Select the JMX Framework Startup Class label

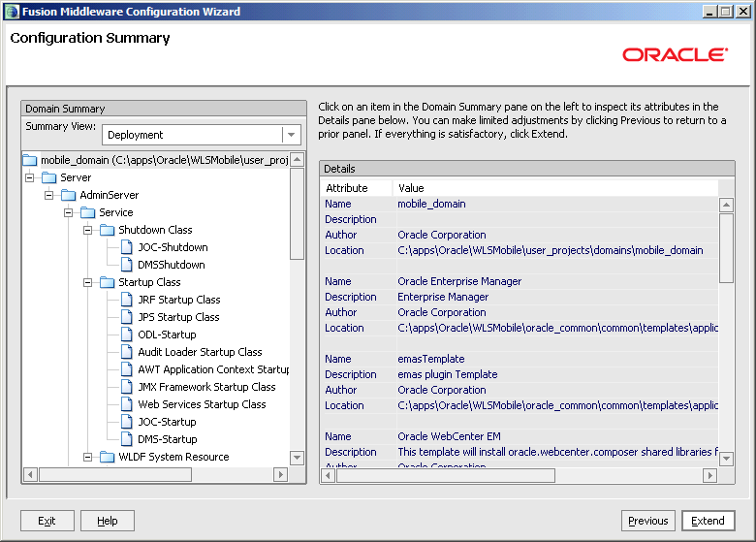(x=206, y=387)
